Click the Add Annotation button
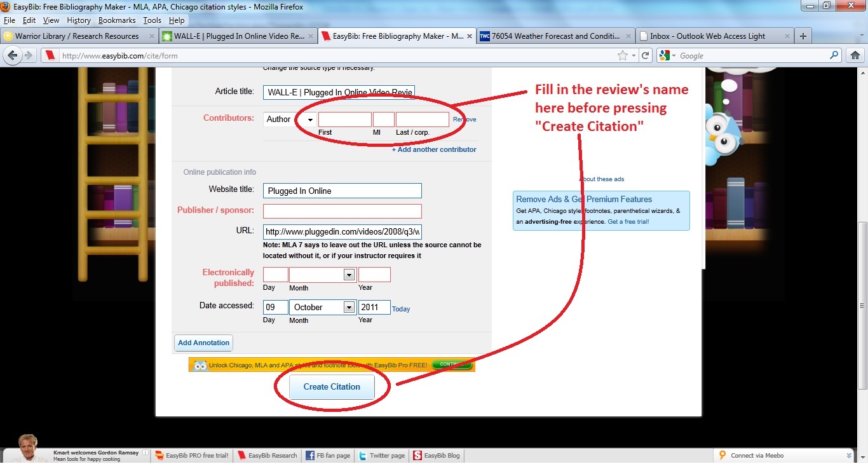This screenshot has width=868, height=464. [203, 343]
